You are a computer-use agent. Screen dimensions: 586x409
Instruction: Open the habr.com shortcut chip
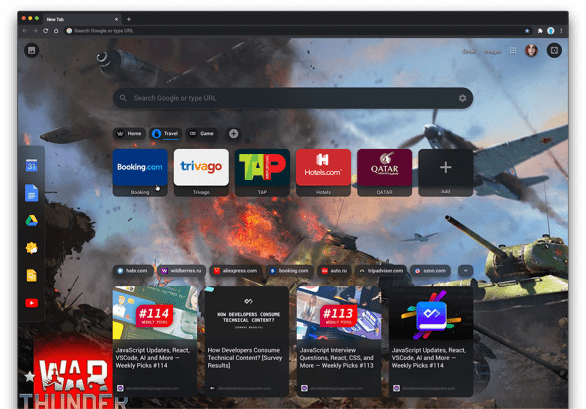[x=132, y=271]
